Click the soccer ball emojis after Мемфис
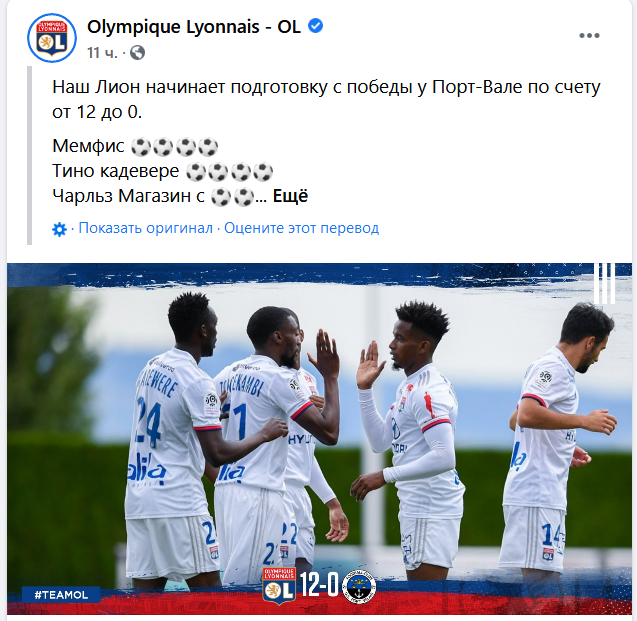The image size is (637, 621). (x=174, y=146)
